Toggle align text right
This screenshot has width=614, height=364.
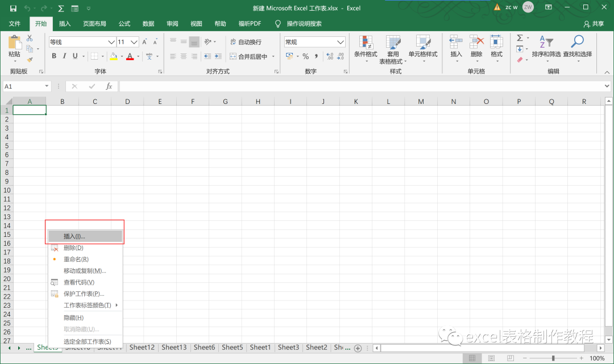pos(194,56)
